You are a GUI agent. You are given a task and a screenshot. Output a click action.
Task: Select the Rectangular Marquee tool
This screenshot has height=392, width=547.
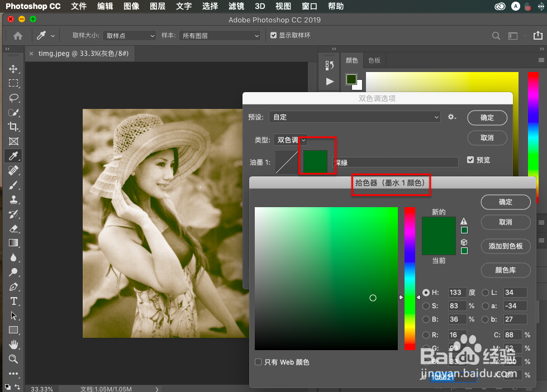coord(13,83)
